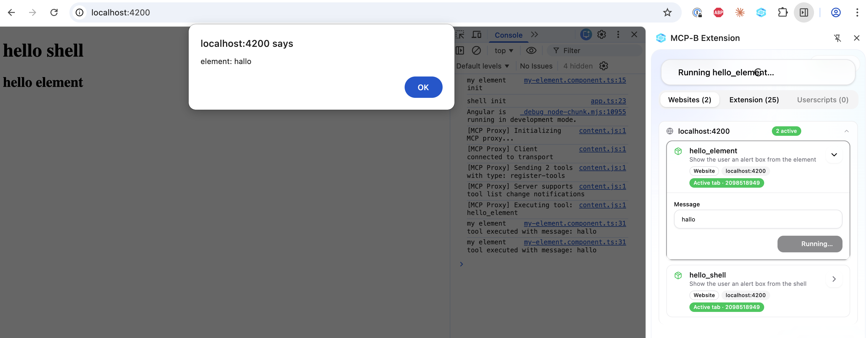Image resolution: width=868 pixels, height=338 pixels.
Task: Switch to the Extension (25) tab
Action: point(754,100)
